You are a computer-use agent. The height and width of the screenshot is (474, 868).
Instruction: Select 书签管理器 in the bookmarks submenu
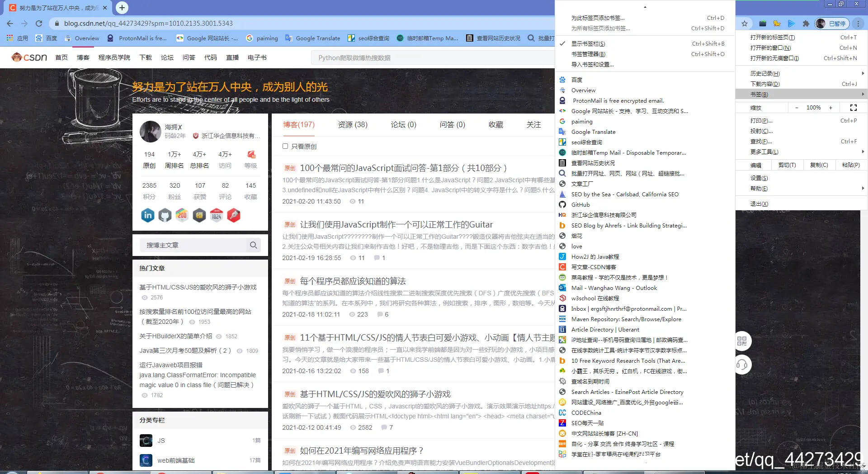coord(645,54)
